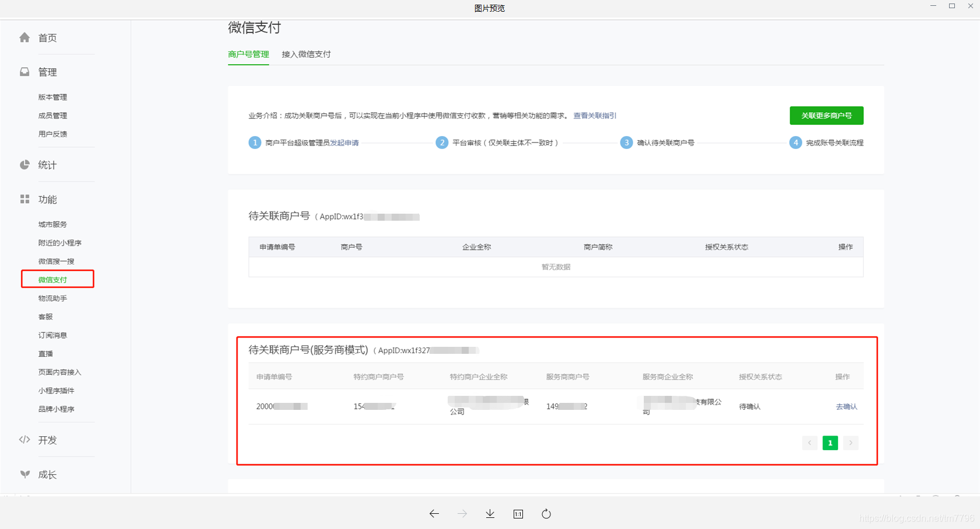Image resolution: width=980 pixels, height=529 pixels.
Task: Click the 服务商商户号 column header
Action: click(567, 377)
